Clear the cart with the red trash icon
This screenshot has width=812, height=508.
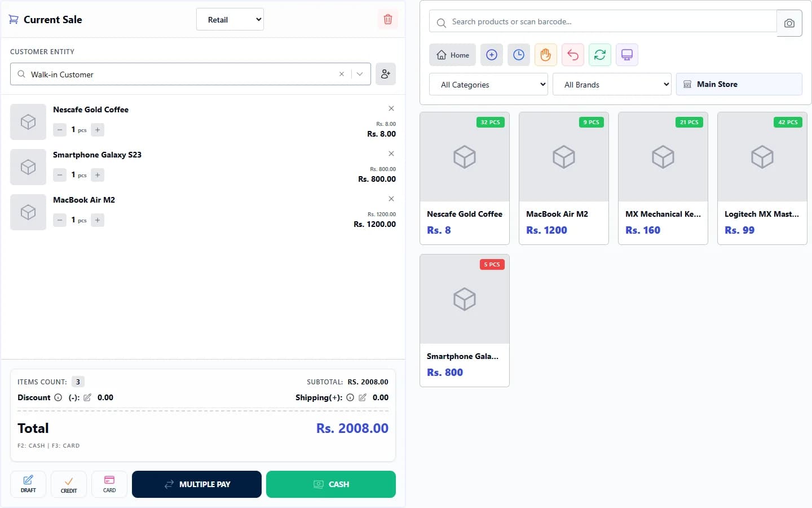pos(387,19)
